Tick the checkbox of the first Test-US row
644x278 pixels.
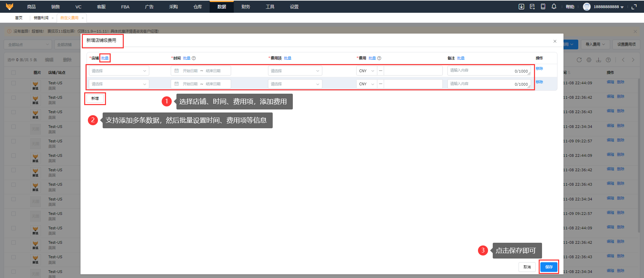coord(13,83)
